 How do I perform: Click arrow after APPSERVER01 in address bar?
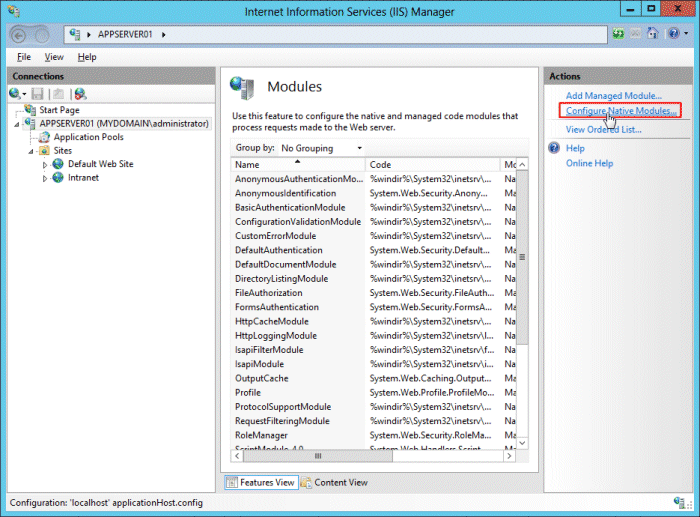(163, 34)
